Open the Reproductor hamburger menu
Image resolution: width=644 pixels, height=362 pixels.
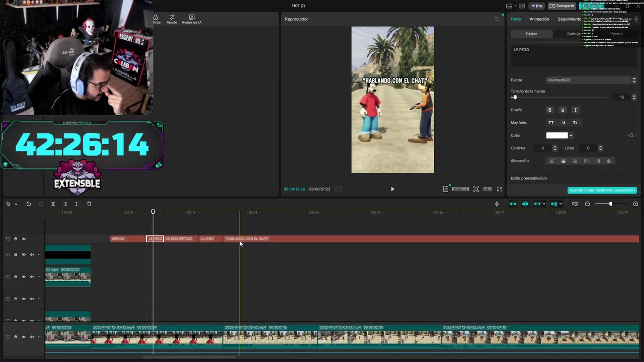tap(497, 19)
